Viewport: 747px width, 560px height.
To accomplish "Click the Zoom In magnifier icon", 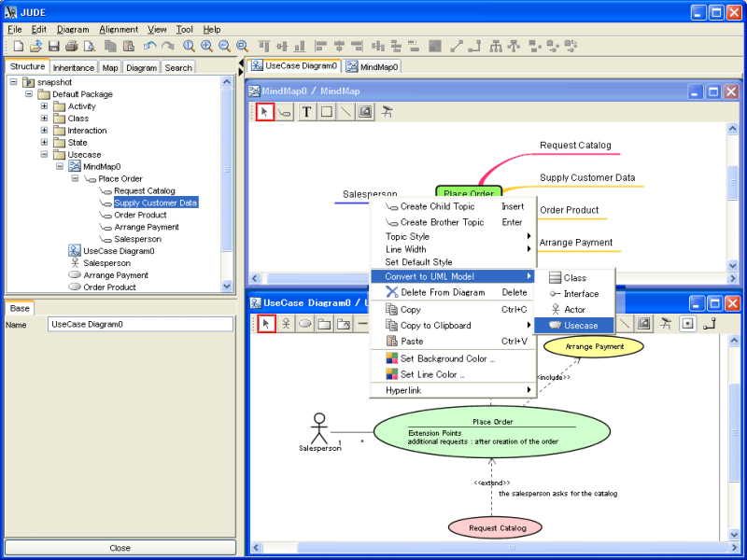I will (206, 46).
